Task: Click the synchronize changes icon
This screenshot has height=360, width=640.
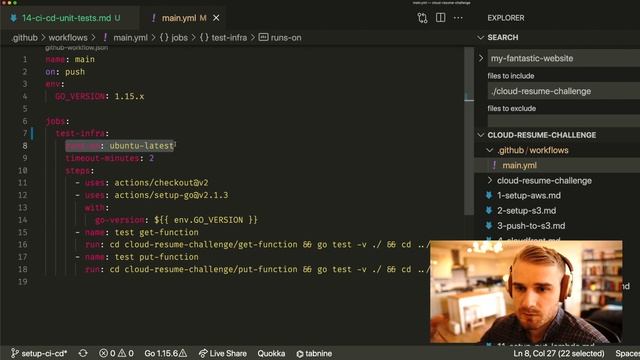Action: [83, 353]
